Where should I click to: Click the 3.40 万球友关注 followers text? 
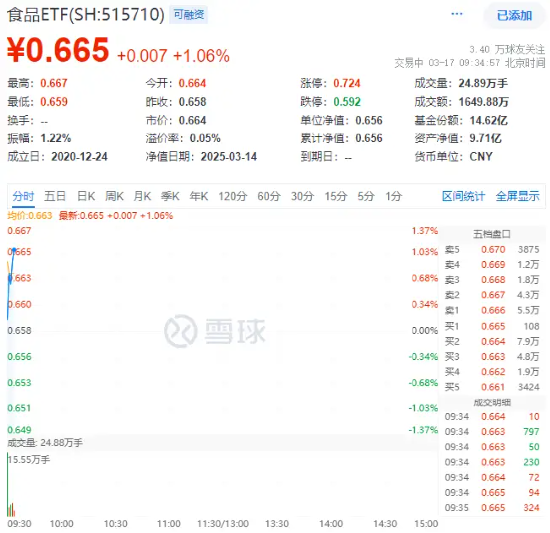click(507, 49)
